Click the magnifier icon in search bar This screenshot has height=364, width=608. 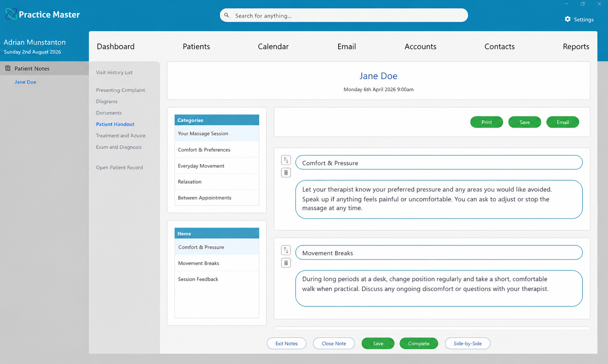coord(227,15)
